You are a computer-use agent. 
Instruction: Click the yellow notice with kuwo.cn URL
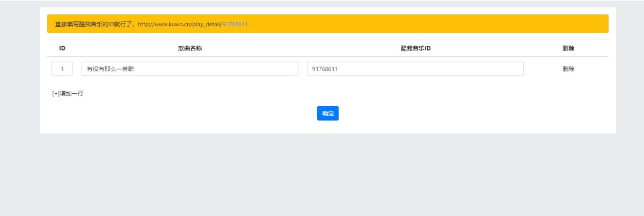click(x=328, y=24)
